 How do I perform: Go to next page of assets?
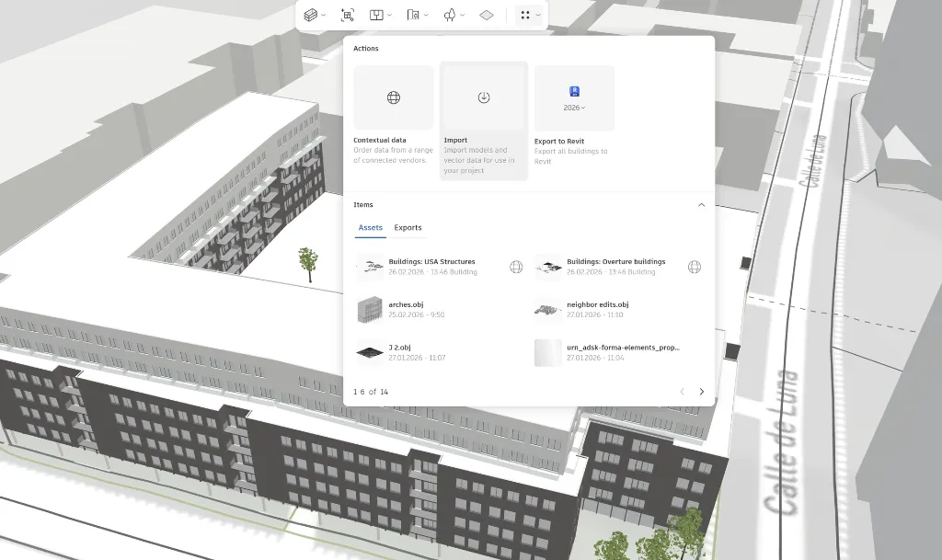[x=701, y=392]
